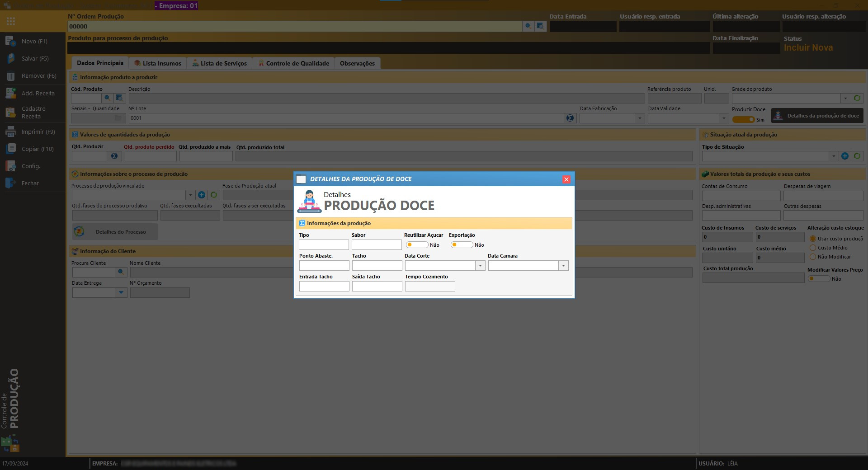Toggle the Reutilizar Açucar switch
868x470 pixels.
pyautogui.click(x=416, y=245)
